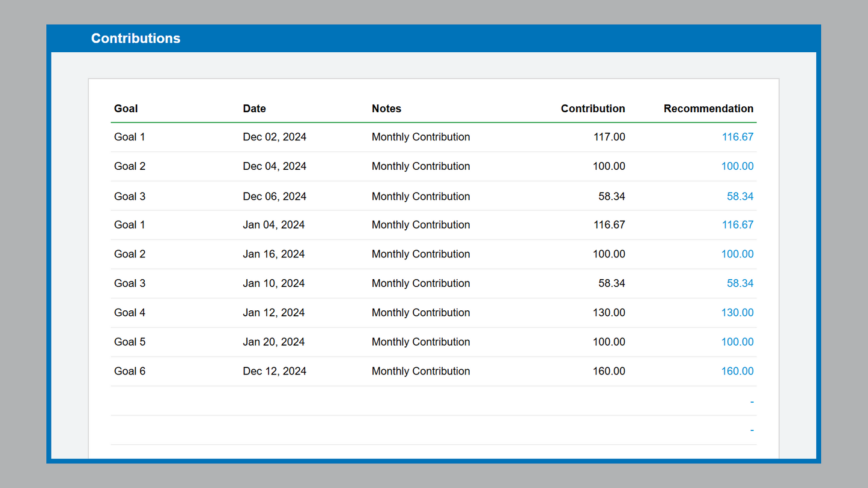
Task: Click Monthly Contribution note in Jan 16 row
Action: tap(421, 254)
